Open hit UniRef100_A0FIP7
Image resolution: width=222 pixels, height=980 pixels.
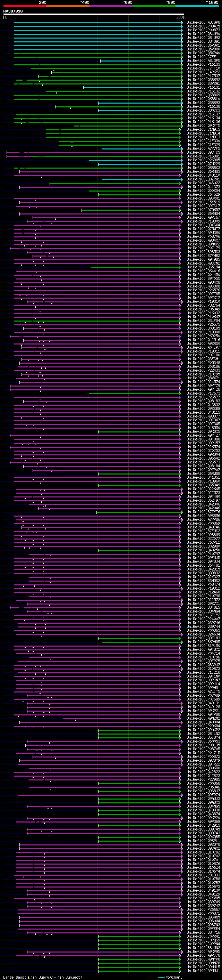point(203,347)
